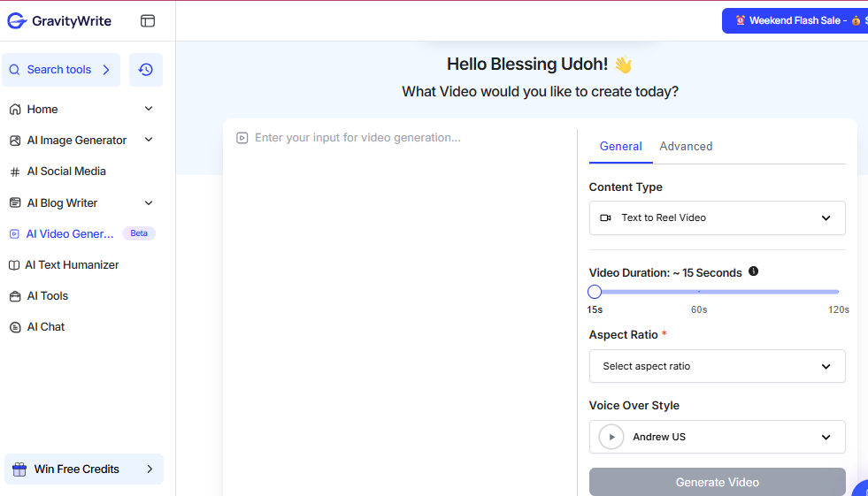The image size is (868, 496).
Task: Click the GravityWrite logo icon
Action: (17, 20)
